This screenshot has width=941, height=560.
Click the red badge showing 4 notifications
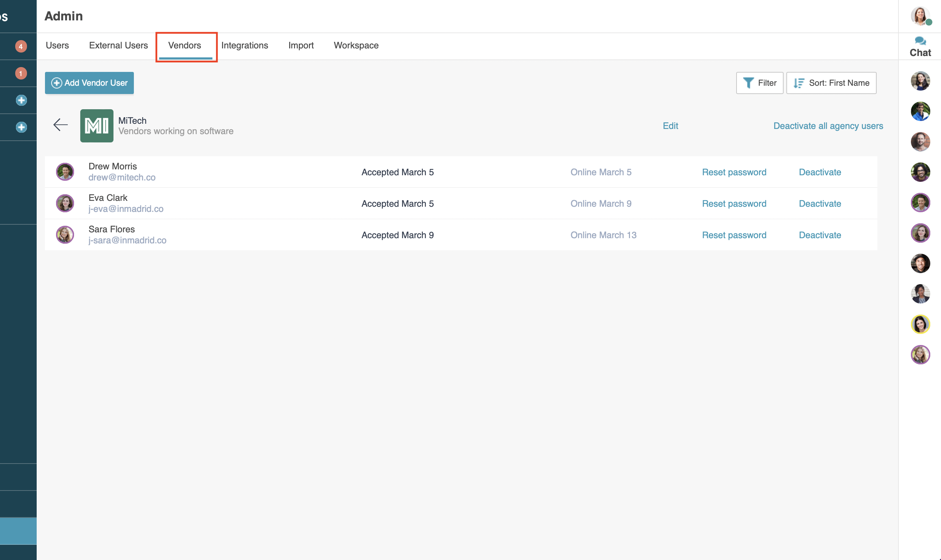(21, 46)
